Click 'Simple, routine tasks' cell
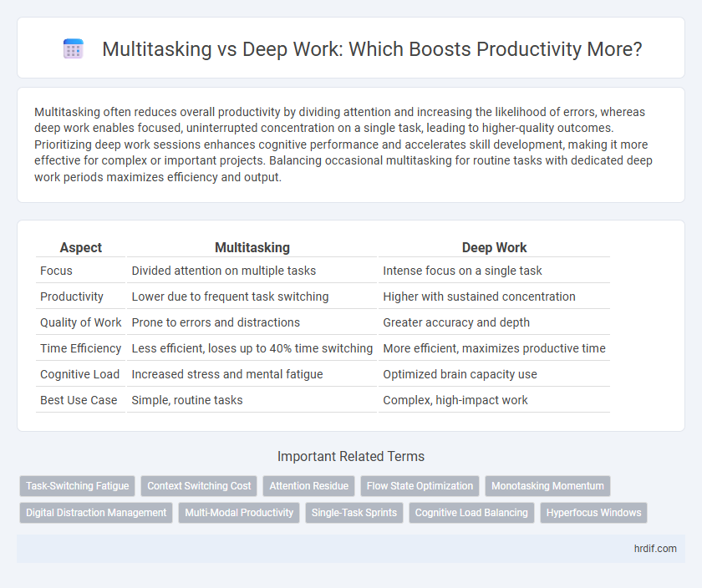 pyautogui.click(x=252, y=401)
